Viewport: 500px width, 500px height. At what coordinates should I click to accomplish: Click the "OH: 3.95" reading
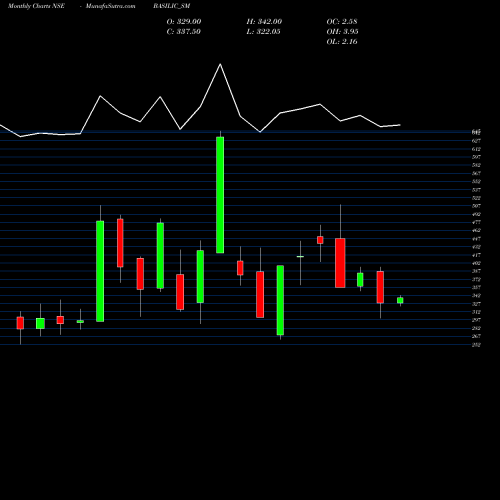pyautogui.click(x=342, y=31)
